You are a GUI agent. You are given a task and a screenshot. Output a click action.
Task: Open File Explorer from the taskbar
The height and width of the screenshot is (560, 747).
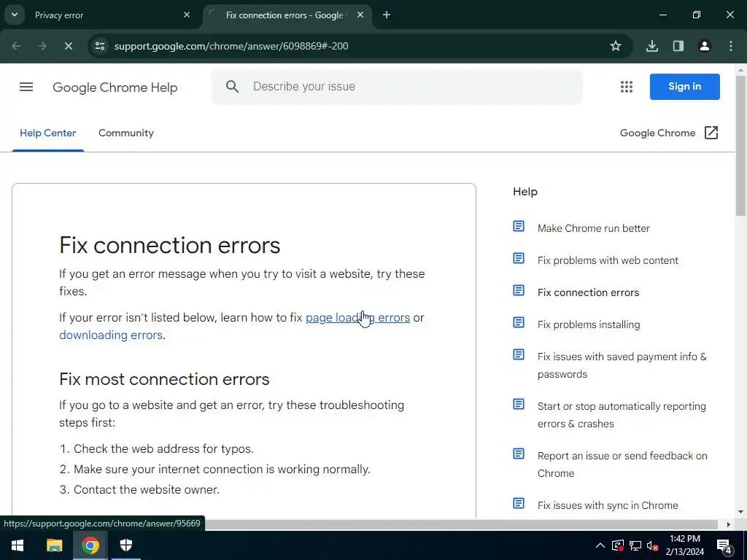54,545
